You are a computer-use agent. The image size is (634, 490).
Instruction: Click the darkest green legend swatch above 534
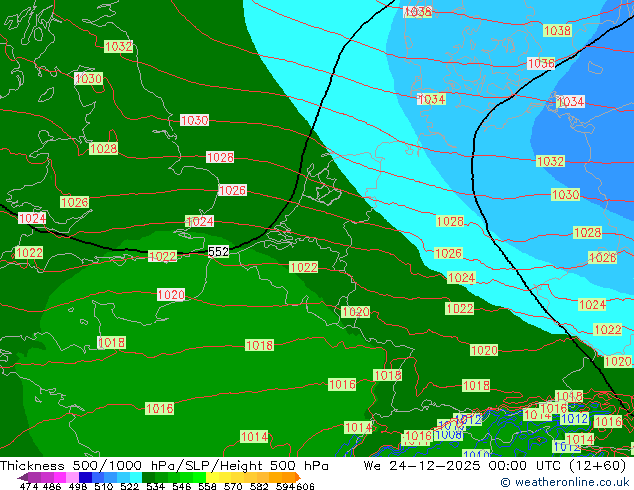[148, 477]
